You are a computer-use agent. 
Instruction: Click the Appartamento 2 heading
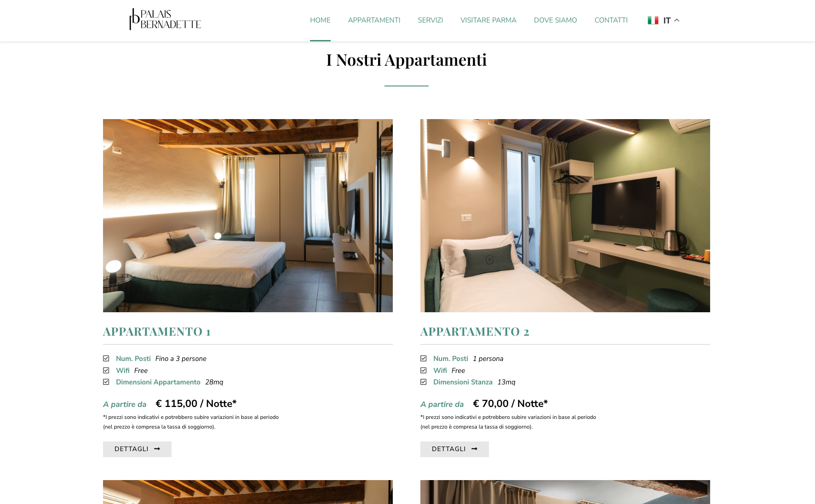(475, 332)
